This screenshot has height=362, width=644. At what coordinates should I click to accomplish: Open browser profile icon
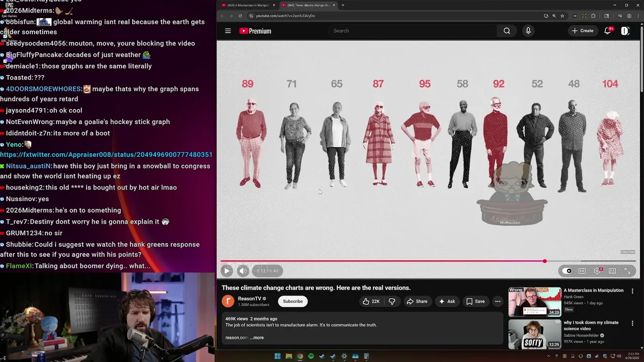pos(629,16)
